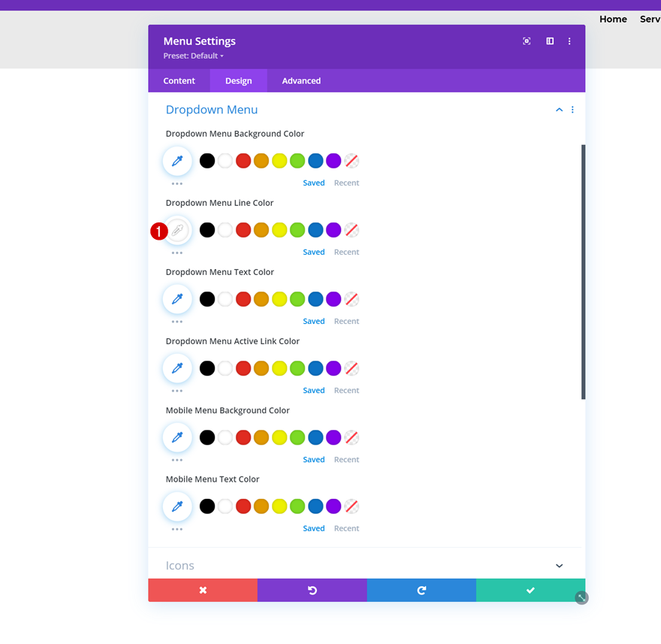Pick red swatch for Dropdown Menu Active Link Color
This screenshot has width=661, height=644.
pyautogui.click(x=243, y=368)
